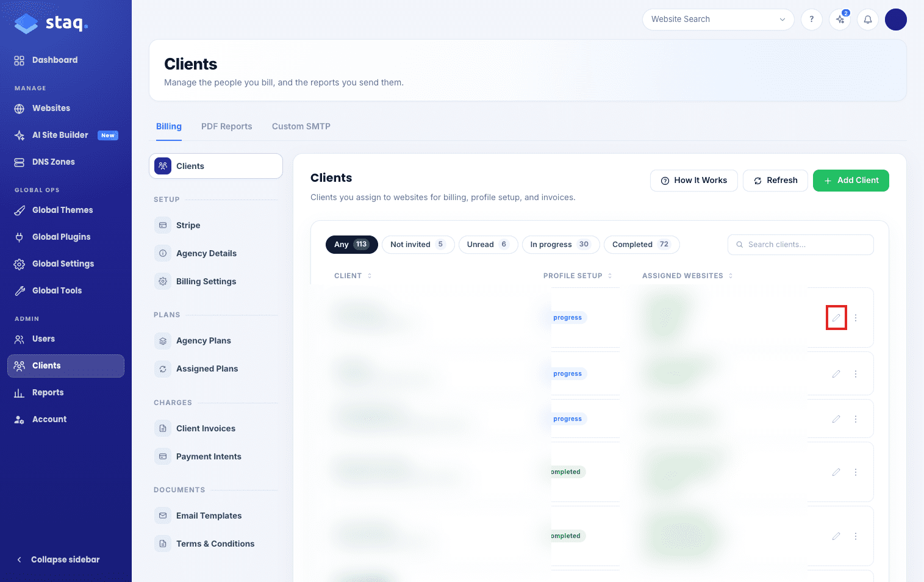Open the Website Search dropdown

[x=718, y=20]
